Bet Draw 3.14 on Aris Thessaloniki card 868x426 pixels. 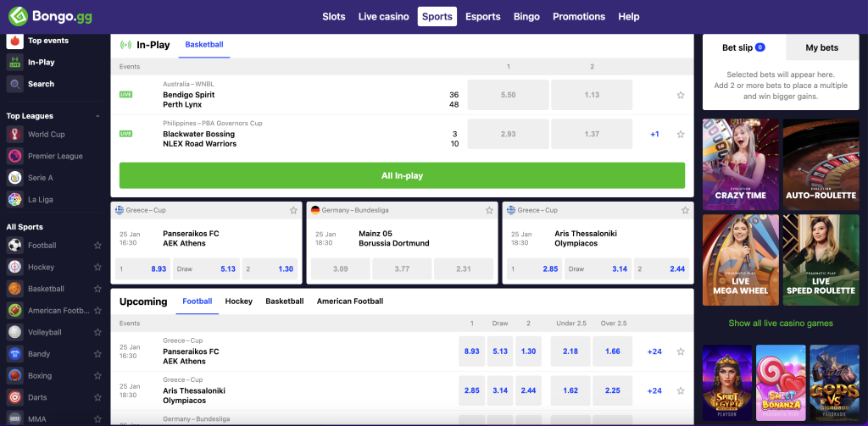point(598,268)
